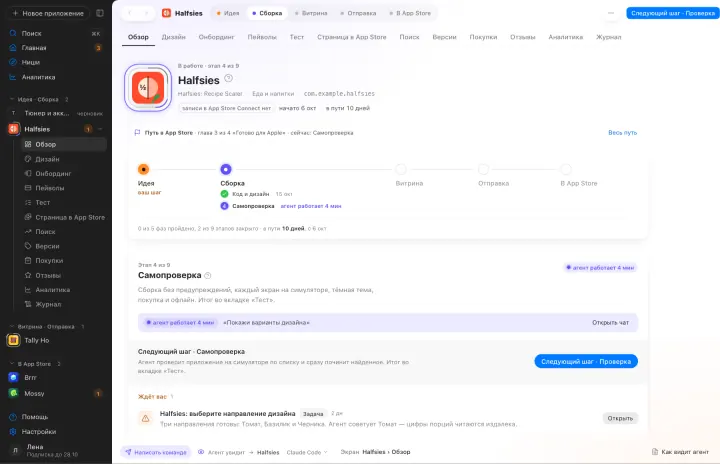Select the Витрина step circle in path
The height and width of the screenshot is (464, 720).
click(x=400, y=170)
